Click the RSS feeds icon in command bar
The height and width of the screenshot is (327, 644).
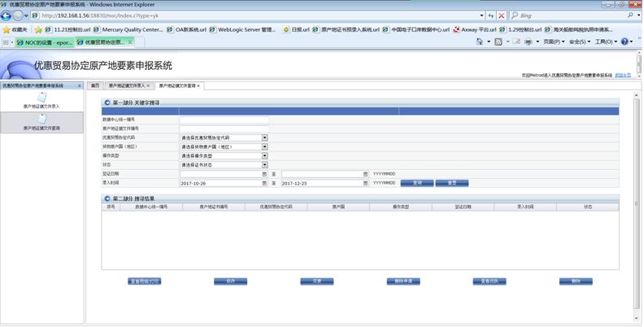click(x=498, y=41)
